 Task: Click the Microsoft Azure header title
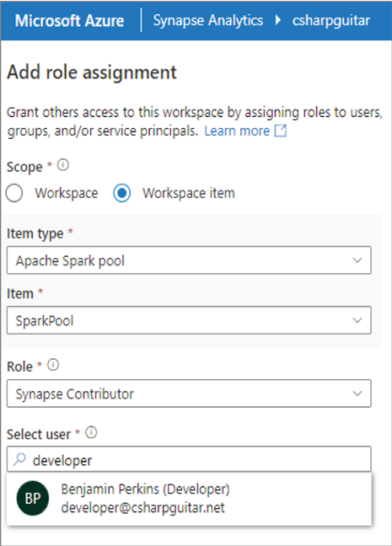click(x=69, y=20)
